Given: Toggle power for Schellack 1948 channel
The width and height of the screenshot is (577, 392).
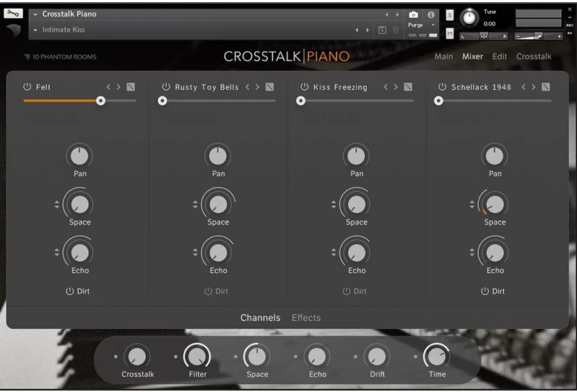Looking at the screenshot, I should click(x=442, y=87).
